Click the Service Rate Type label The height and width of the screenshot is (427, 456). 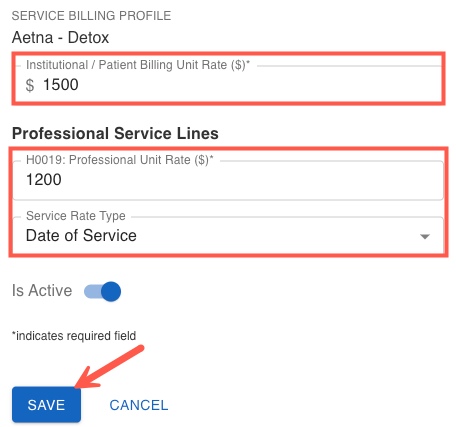coord(76,216)
